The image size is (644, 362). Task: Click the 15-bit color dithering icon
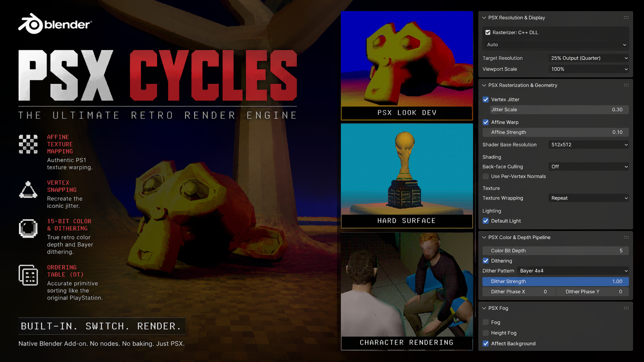(x=28, y=229)
